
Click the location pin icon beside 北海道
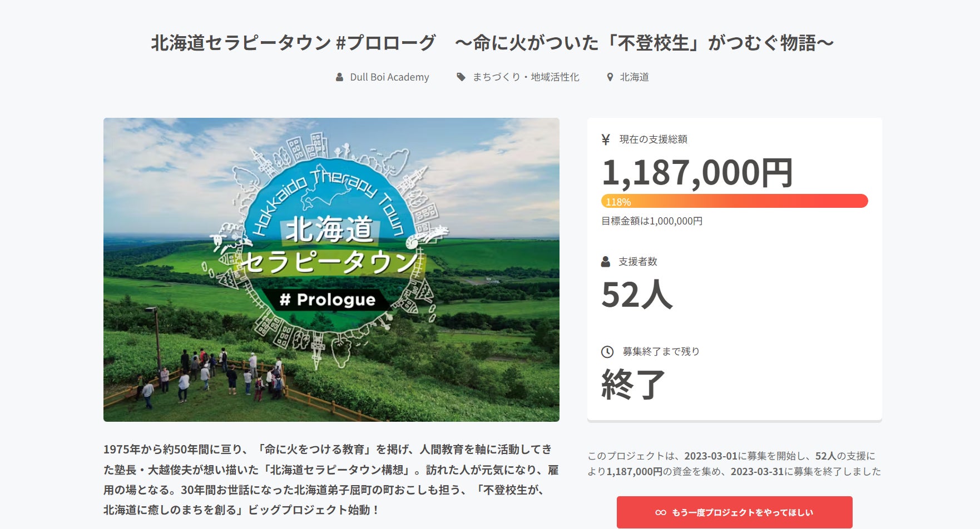point(610,77)
